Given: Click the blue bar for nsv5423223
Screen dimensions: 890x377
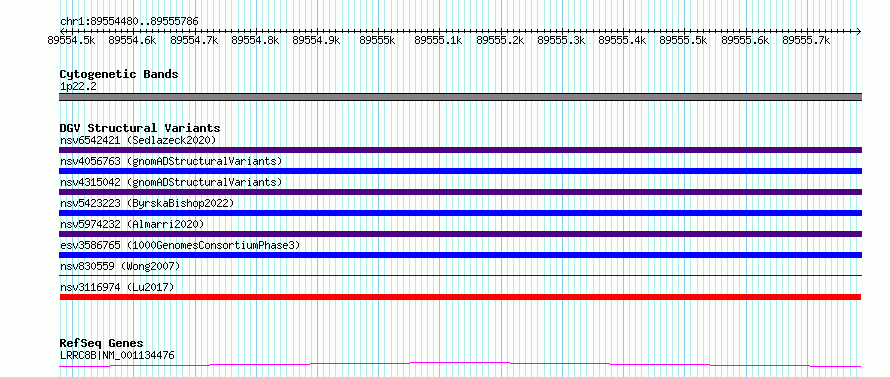Looking at the screenshot, I should tap(460, 213).
